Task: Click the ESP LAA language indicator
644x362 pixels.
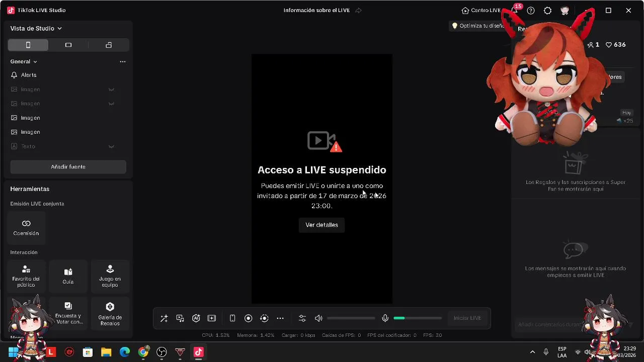Action: [x=562, y=352]
